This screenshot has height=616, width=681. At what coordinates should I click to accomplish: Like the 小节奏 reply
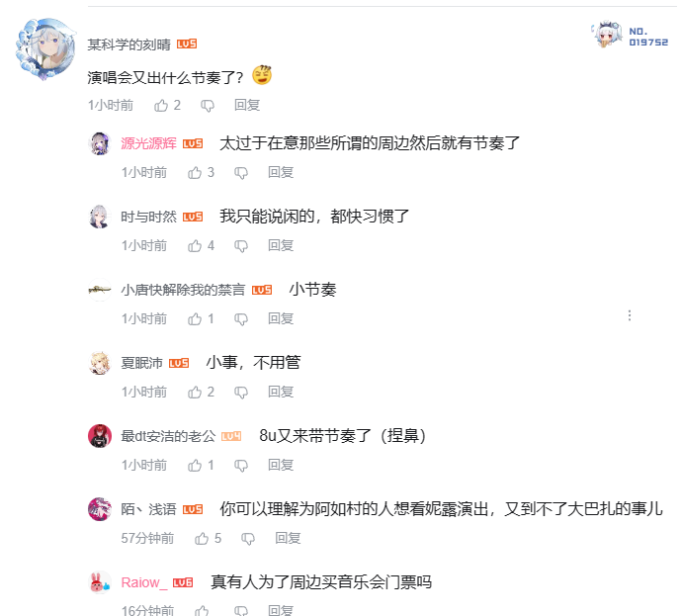(195, 319)
